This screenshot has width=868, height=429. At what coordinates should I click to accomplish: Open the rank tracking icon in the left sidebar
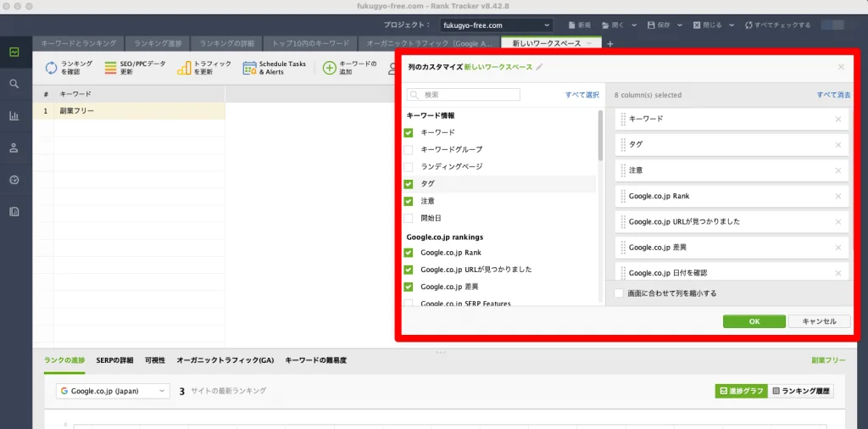[14, 52]
